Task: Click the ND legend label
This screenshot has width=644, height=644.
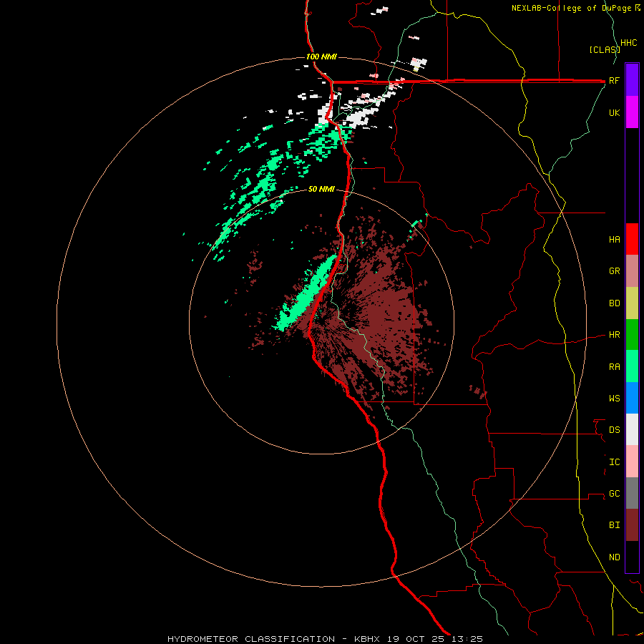Action: (x=615, y=557)
